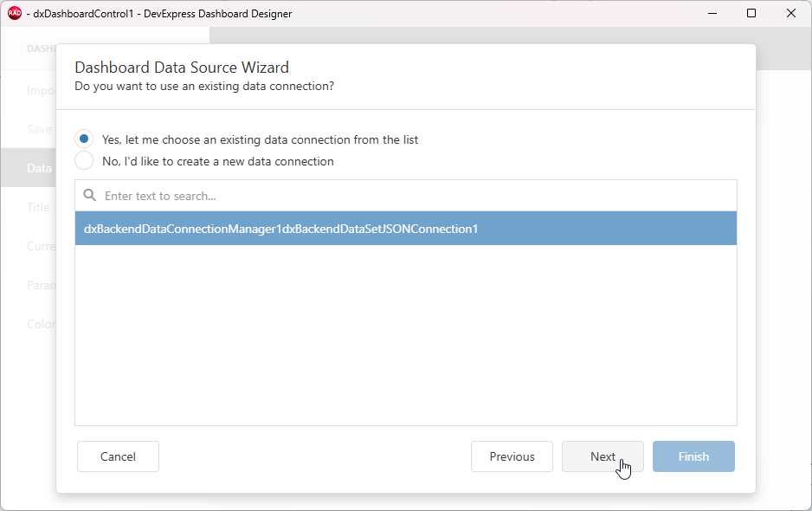Click Previous to go back a step

pyautogui.click(x=512, y=456)
